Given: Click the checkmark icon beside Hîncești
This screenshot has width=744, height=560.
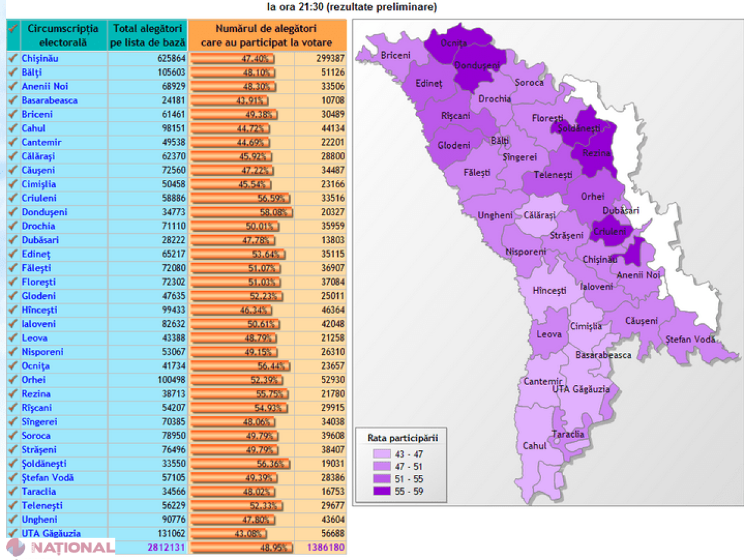Looking at the screenshot, I should pos(13,310).
